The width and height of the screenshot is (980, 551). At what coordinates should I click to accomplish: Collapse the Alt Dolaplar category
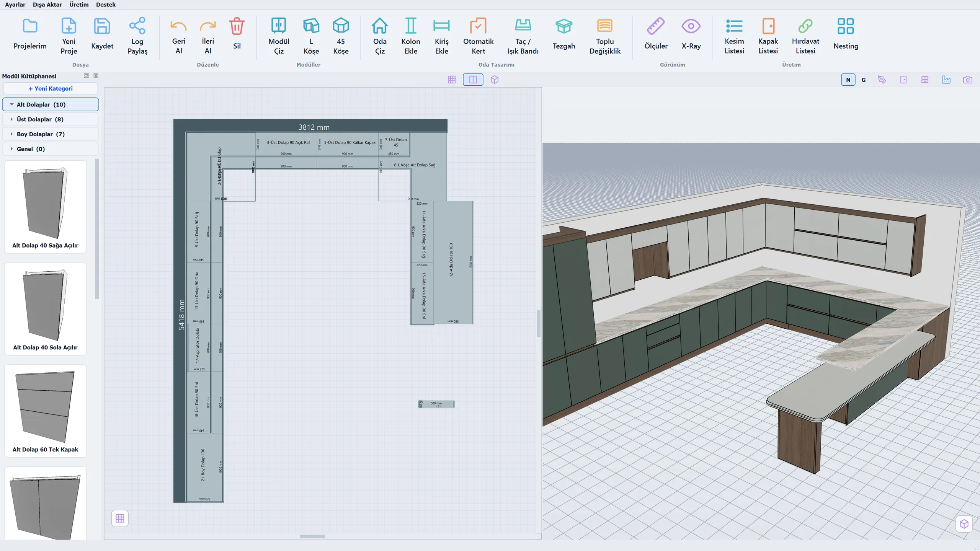pyautogui.click(x=51, y=104)
